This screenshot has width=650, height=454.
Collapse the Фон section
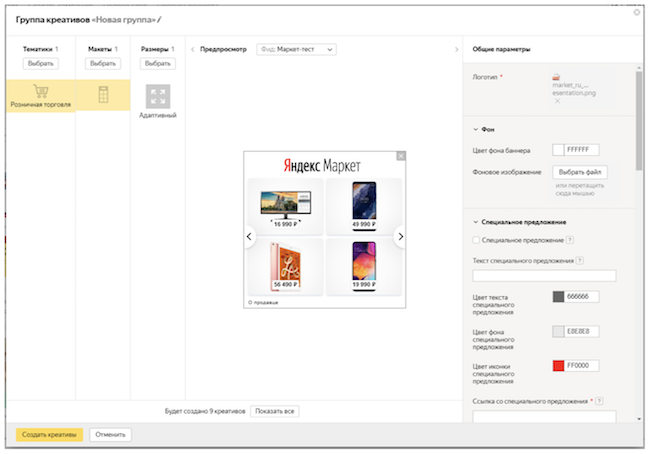tap(475, 129)
